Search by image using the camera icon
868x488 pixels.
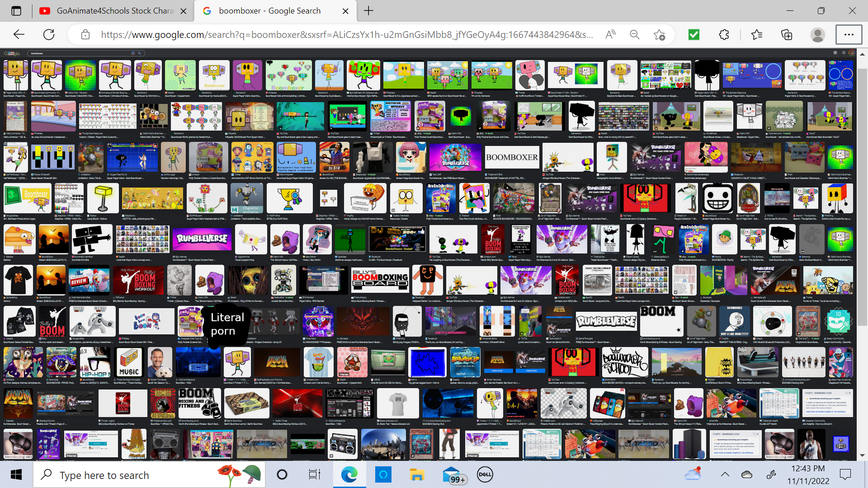[x=133, y=53]
